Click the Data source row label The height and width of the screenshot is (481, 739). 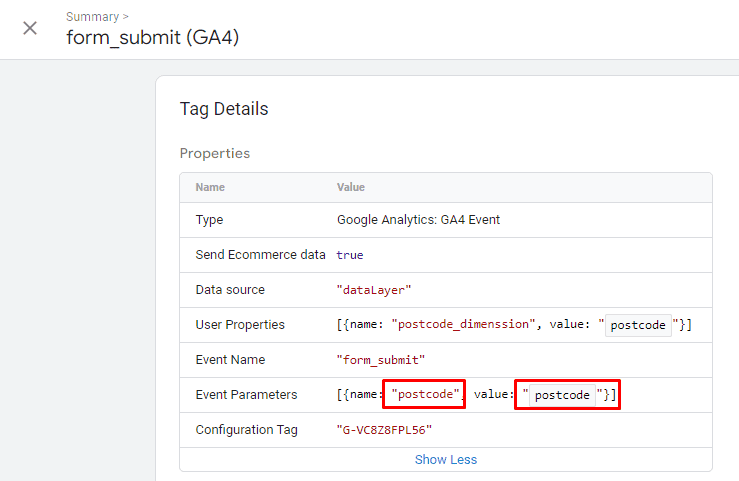[x=230, y=290]
